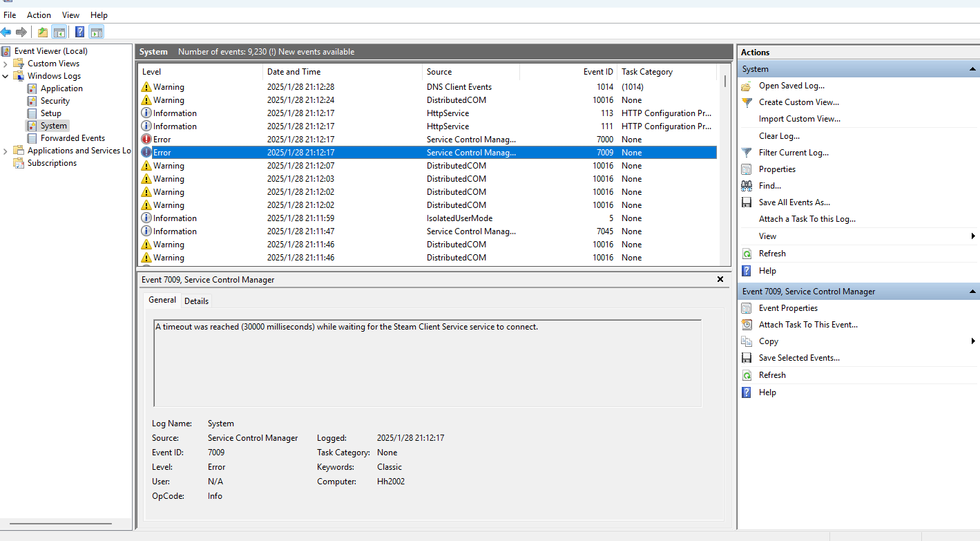Expand the Custom Views tree node

pyautogui.click(x=6, y=64)
